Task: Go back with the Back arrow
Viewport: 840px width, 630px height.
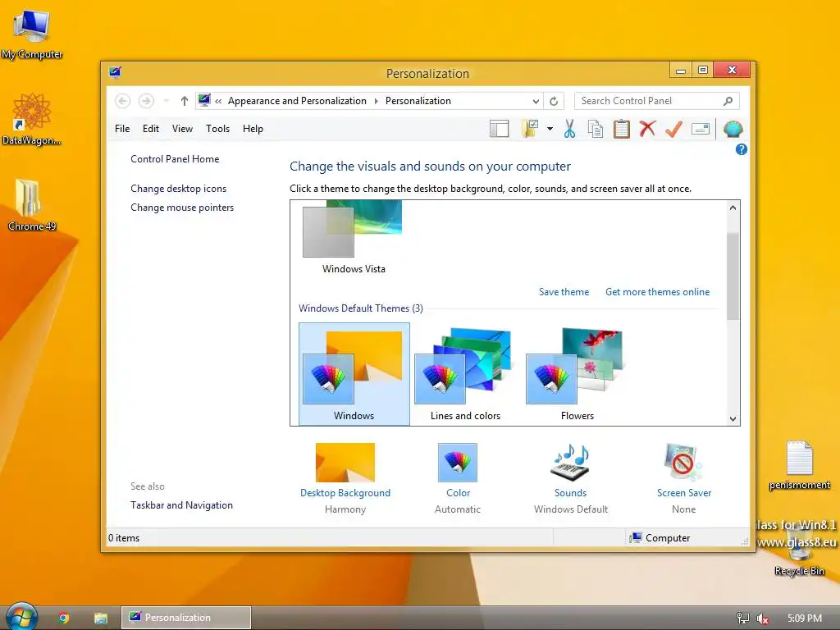Action: (123, 101)
